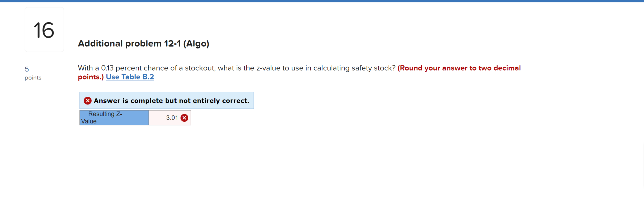Select the Resulting Z-Value answer input
The image size is (644, 199).
pyautogui.click(x=170, y=117)
